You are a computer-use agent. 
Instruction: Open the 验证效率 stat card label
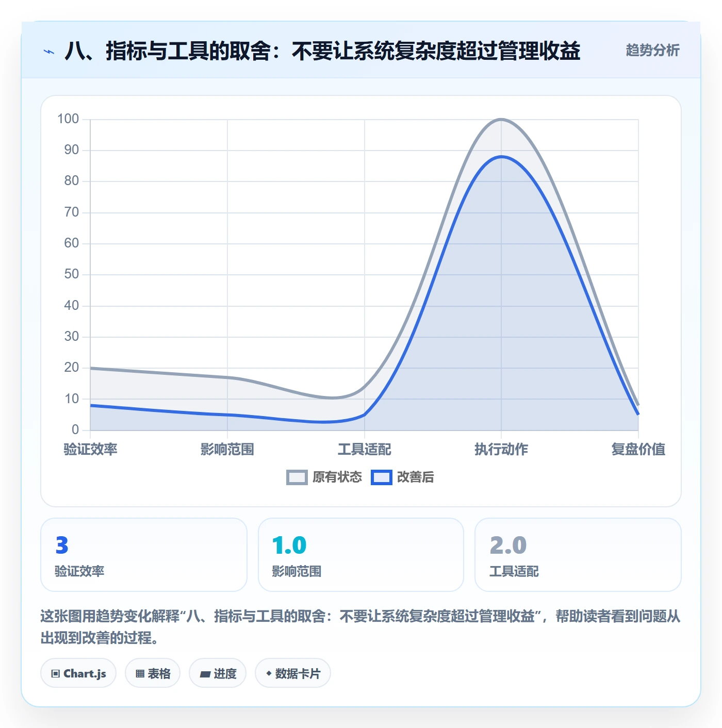point(79,571)
